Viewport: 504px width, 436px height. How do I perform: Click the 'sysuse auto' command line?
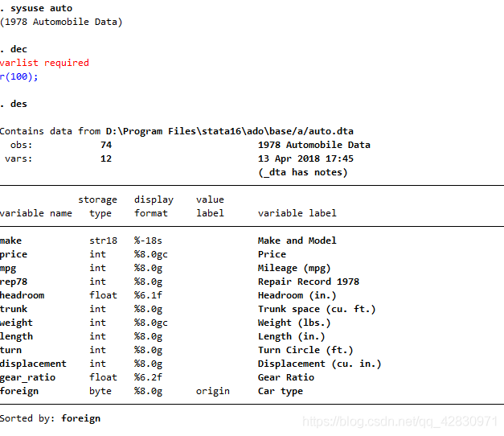pos(41,8)
